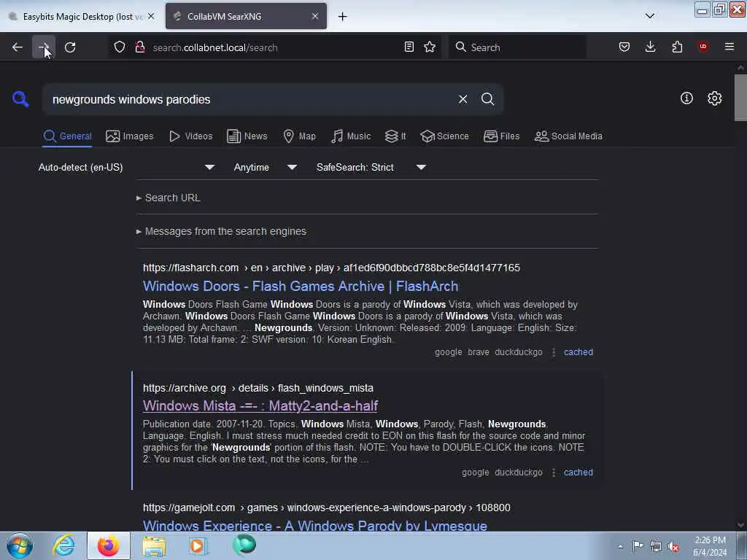Open the Pocket save icon
Screen dimensions: 747x560
624,47
